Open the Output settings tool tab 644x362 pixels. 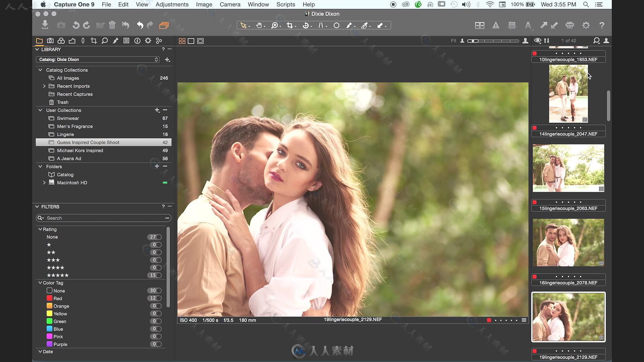[x=148, y=41]
